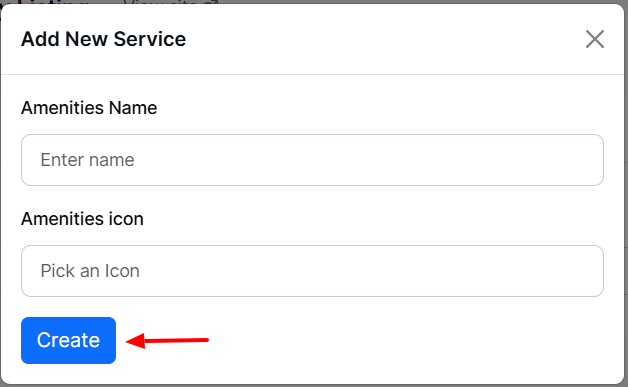Select the Pick an Icon placeholder text

pyautogui.click(x=90, y=271)
